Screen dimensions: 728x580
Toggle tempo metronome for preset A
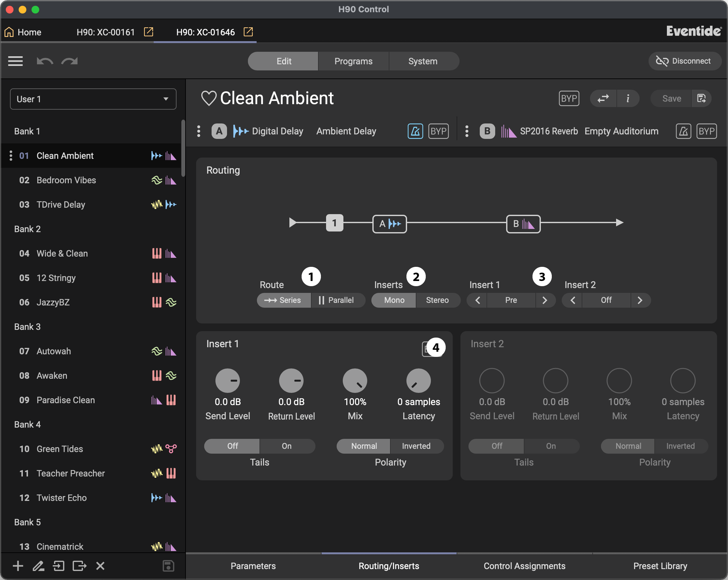coord(415,131)
